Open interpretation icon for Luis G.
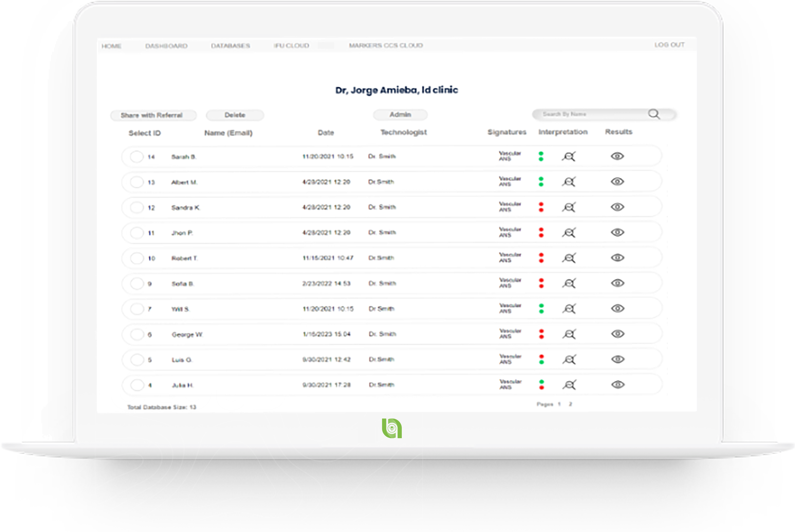The width and height of the screenshot is (795, 532). (x=569, y=359)
